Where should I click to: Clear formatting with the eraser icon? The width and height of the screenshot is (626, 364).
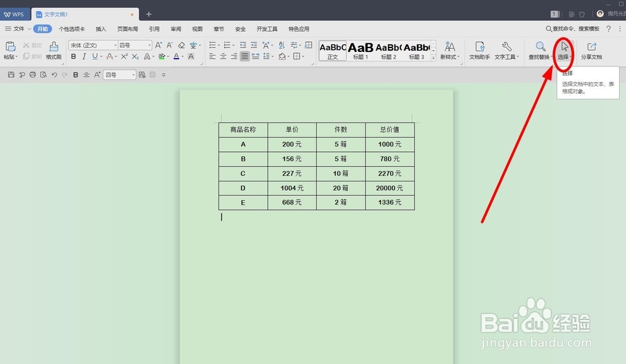180,44
